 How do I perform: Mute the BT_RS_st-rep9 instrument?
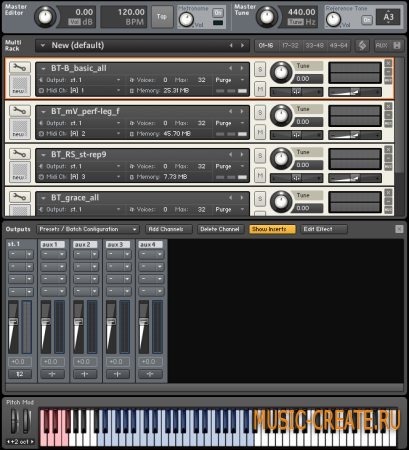coord(260,175)
